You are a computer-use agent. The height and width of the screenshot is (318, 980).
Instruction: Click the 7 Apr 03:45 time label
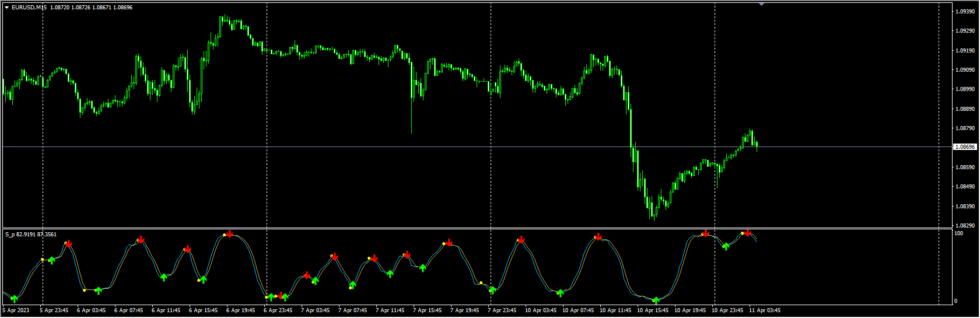pyautogui.click(x=315, y=310)
